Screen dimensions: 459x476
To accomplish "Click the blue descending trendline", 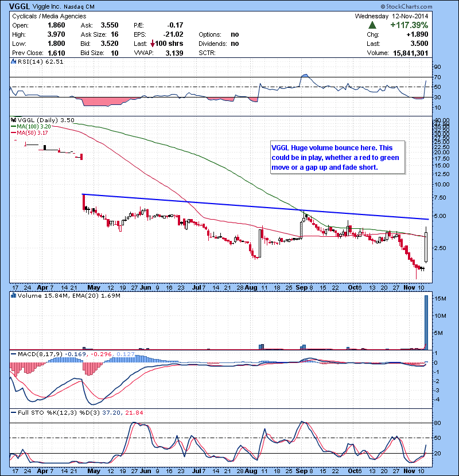I will pyautogui.click(x=255, y=206).
